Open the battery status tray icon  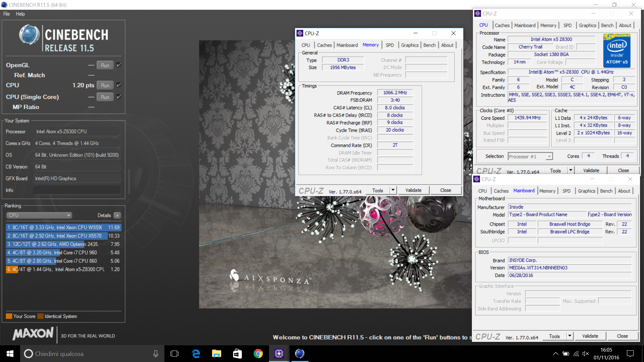click(x=566, y=354)
